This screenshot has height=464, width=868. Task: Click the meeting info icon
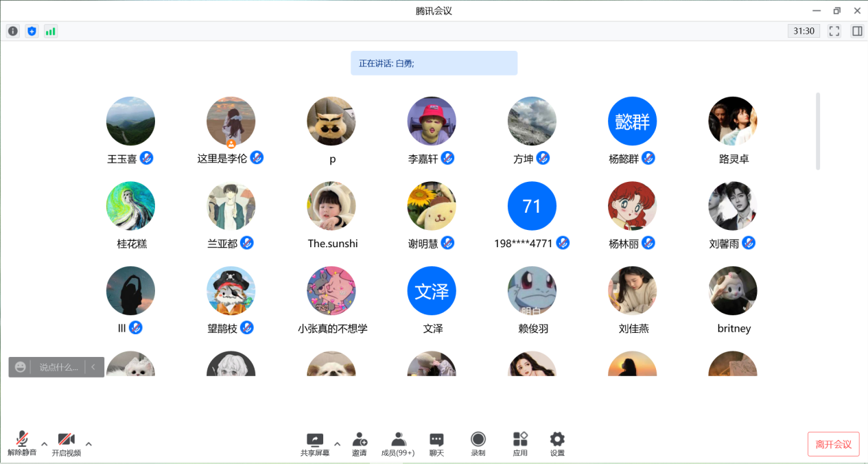click(12, 31)
